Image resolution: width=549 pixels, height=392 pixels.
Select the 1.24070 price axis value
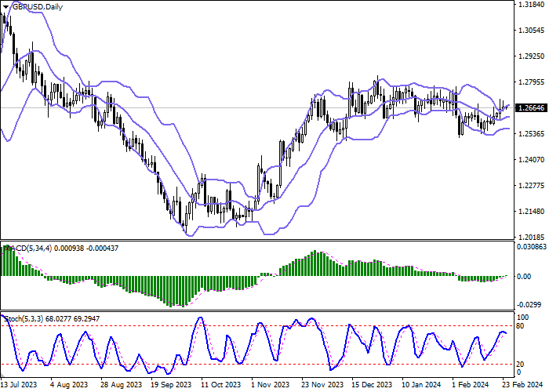[x=532, y=160]
